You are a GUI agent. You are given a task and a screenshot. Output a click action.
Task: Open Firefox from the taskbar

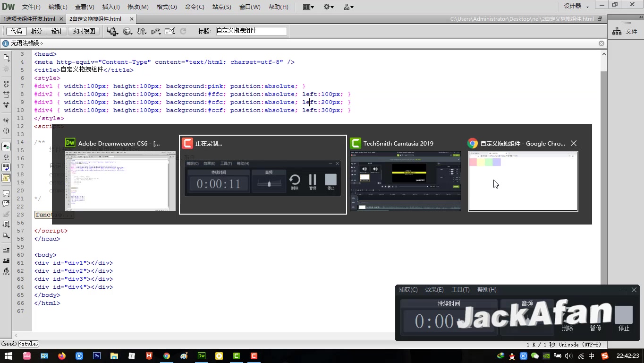(x=62, y=356)
